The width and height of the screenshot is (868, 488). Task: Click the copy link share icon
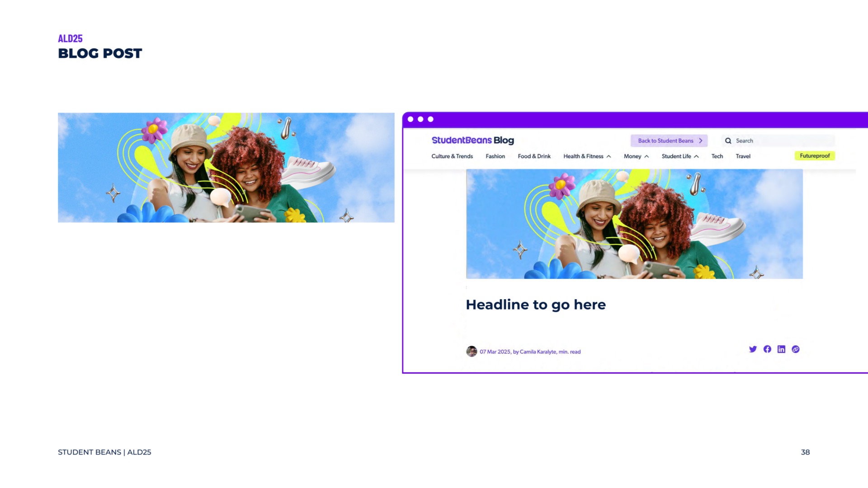(x=796, y=349)
